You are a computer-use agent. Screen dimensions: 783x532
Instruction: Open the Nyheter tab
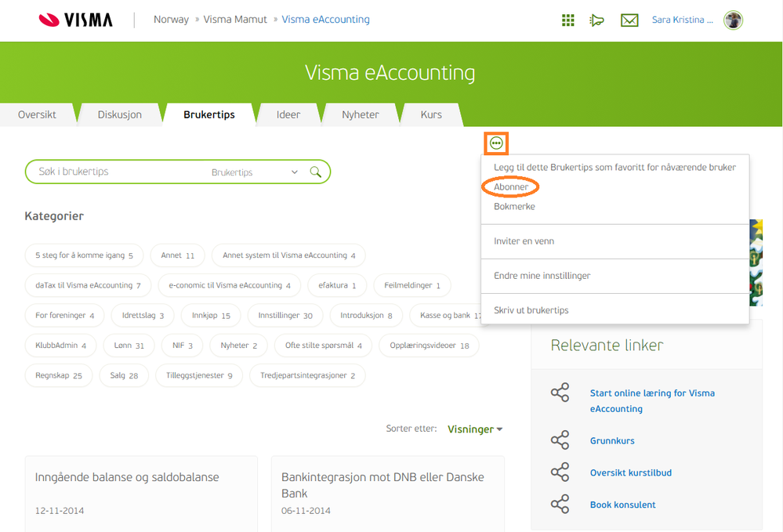[x=360, y=115]
